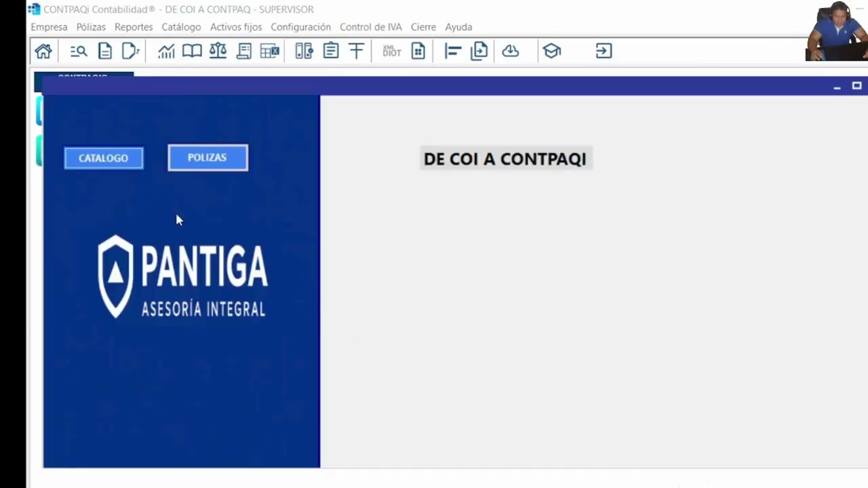Click the graduation cap icon
868x488 pixels.
click(552, 51)
